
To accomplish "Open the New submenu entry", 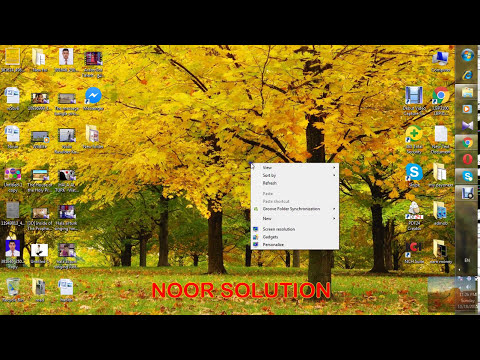I will 295,218.
